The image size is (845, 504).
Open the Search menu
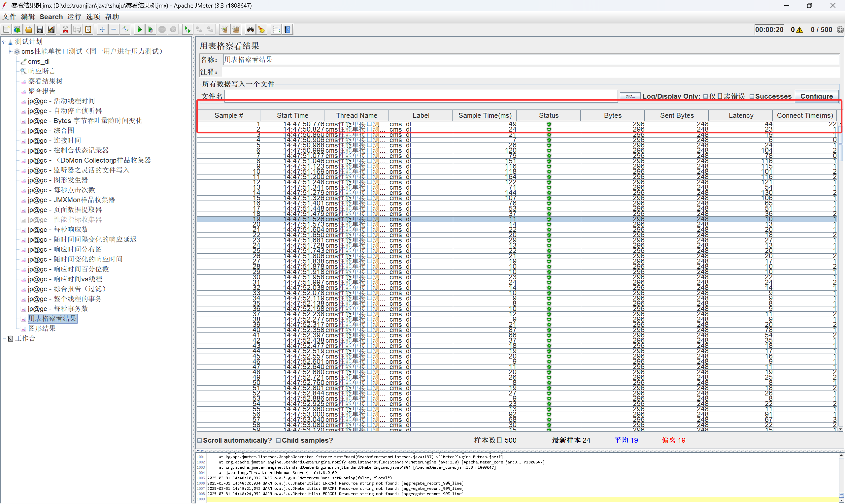click(51, 16)
